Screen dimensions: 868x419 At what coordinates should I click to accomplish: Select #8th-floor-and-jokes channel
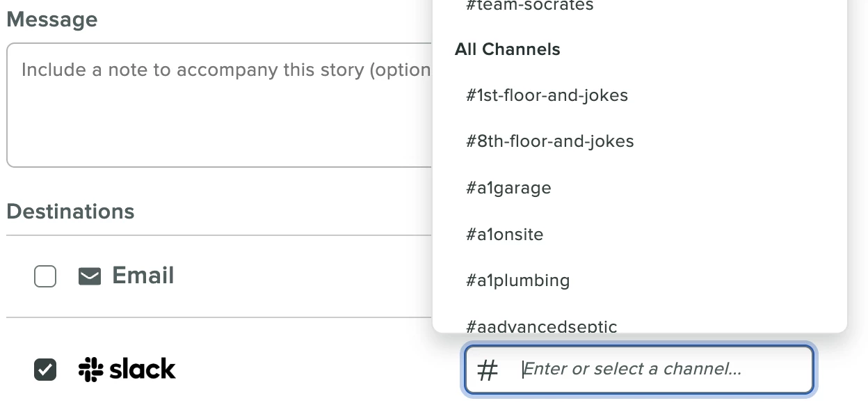549,141
